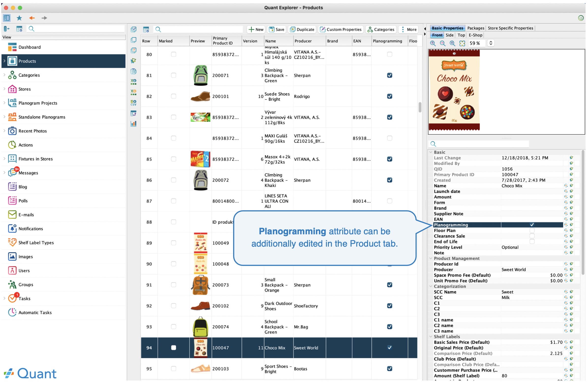Expand the Categories tree item
Screen dimensions: 588x382
[x=4, y=75]
